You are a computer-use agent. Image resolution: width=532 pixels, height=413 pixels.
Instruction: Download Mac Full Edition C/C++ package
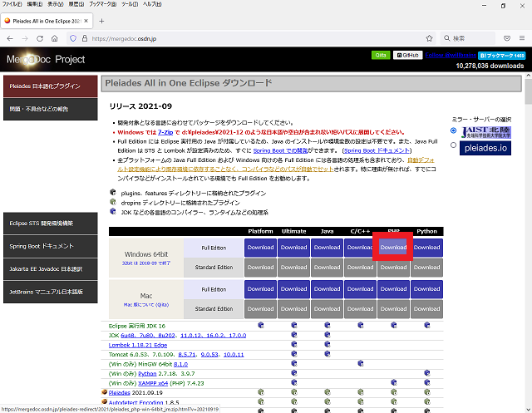point(360,289)
